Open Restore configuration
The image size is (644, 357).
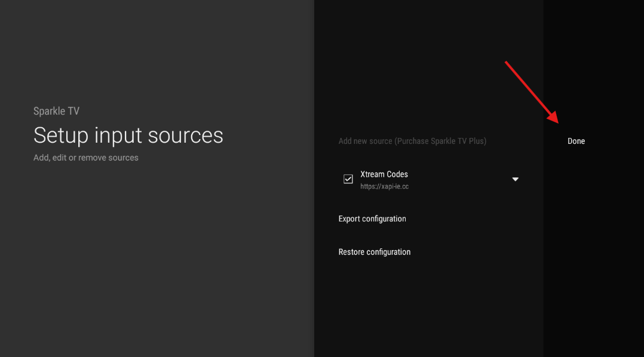pos(374,252)
